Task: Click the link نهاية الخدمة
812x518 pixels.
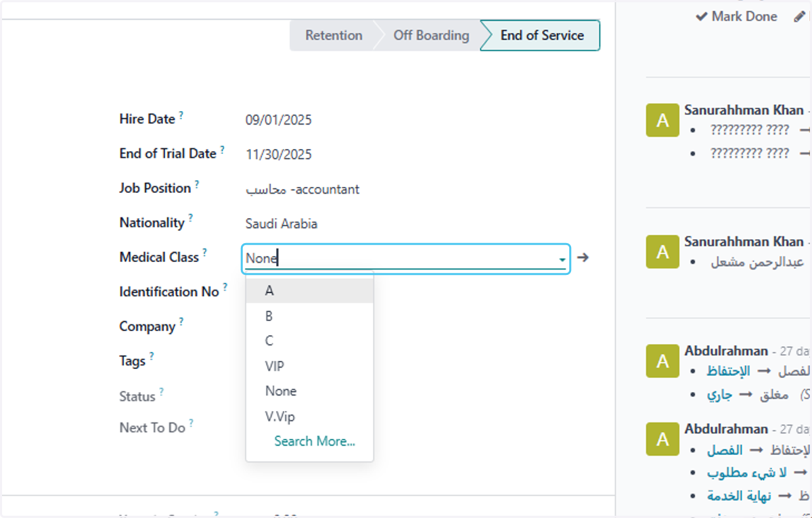Action: tap(739, 496)
